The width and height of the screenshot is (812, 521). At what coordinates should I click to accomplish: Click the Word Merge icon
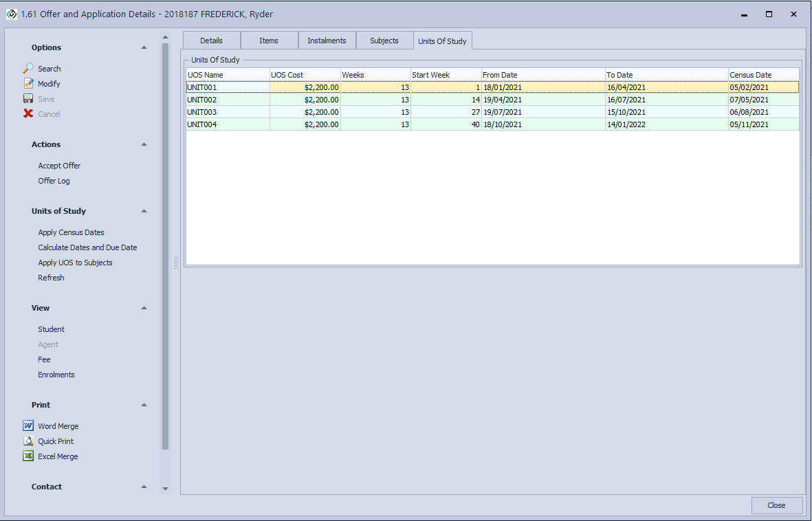[28, 426]
